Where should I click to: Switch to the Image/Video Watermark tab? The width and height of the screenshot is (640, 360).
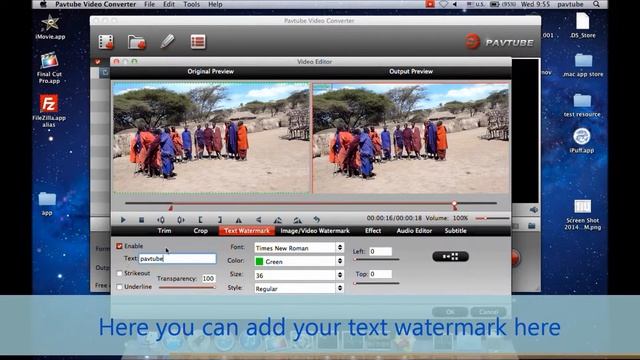[315, 231]
